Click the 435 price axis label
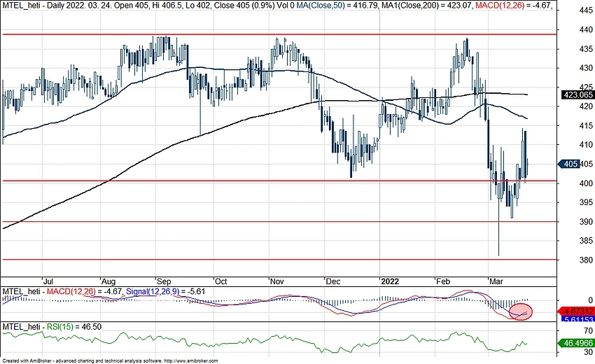 [587, 49]
